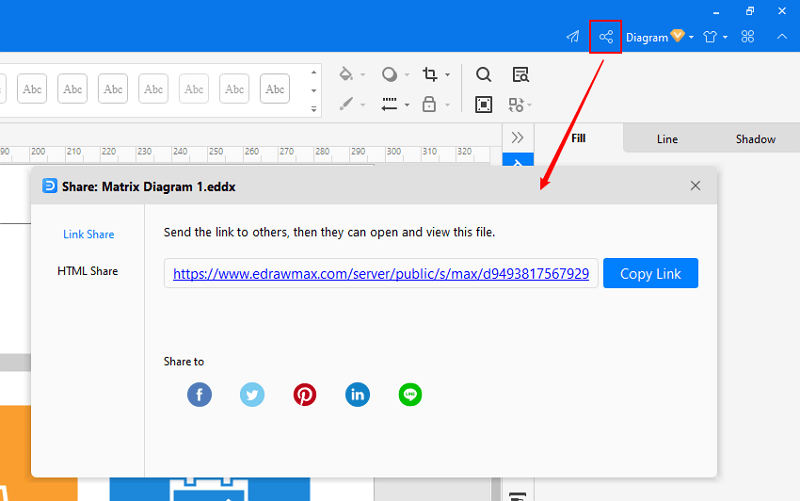Select the line brush tool icon
Viewport: 800px width, 501px height.
pyautogui.click(x=346, y=104)
